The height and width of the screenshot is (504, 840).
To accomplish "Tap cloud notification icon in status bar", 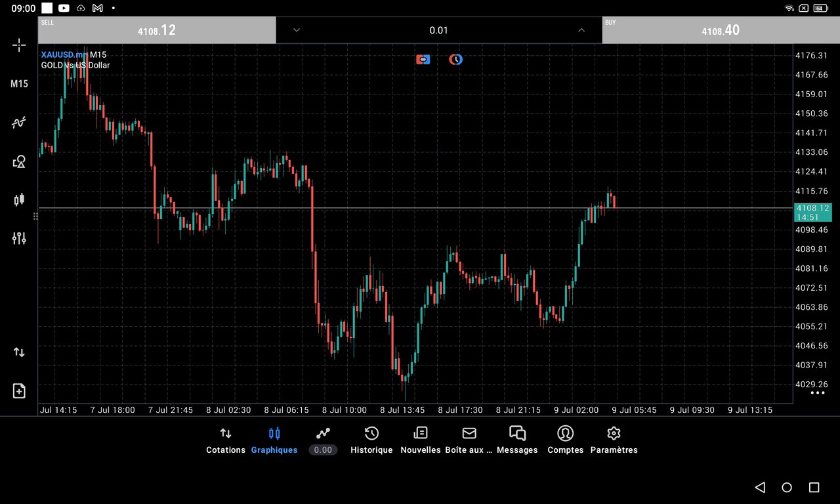I will tap(81, 8).
